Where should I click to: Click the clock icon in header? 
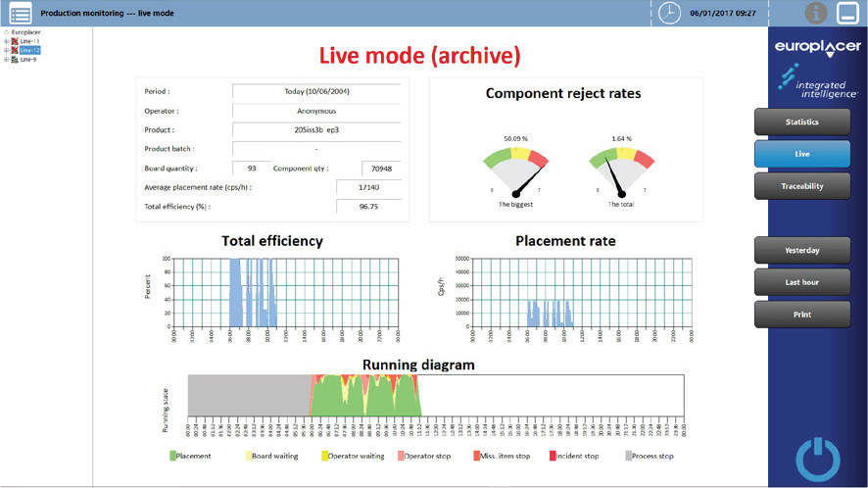point(670,14)
